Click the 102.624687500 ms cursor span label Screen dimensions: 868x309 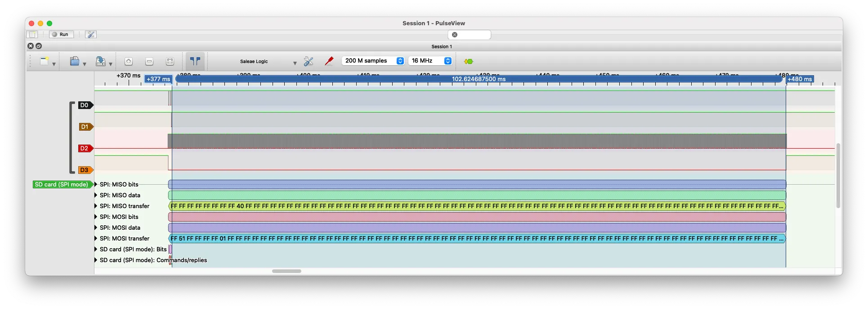tap(479, 79)
